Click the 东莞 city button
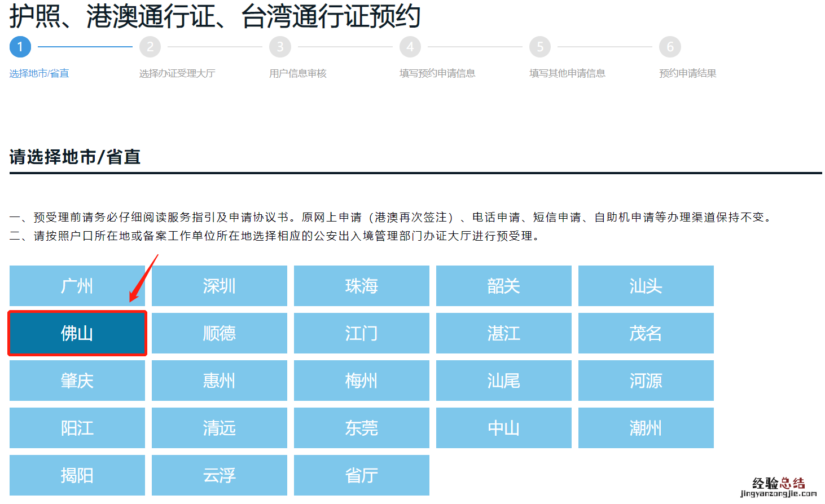 pos(362,428)
